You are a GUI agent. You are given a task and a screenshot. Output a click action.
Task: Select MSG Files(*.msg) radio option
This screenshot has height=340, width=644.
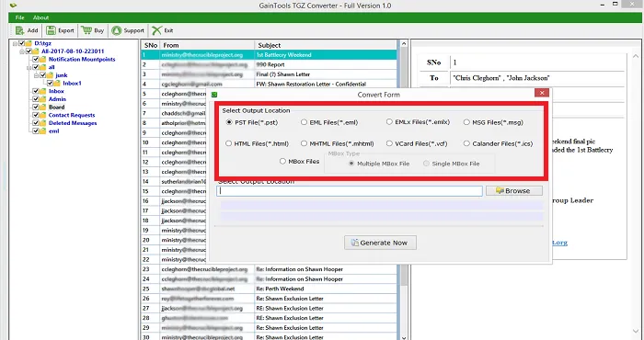(466, 122)
